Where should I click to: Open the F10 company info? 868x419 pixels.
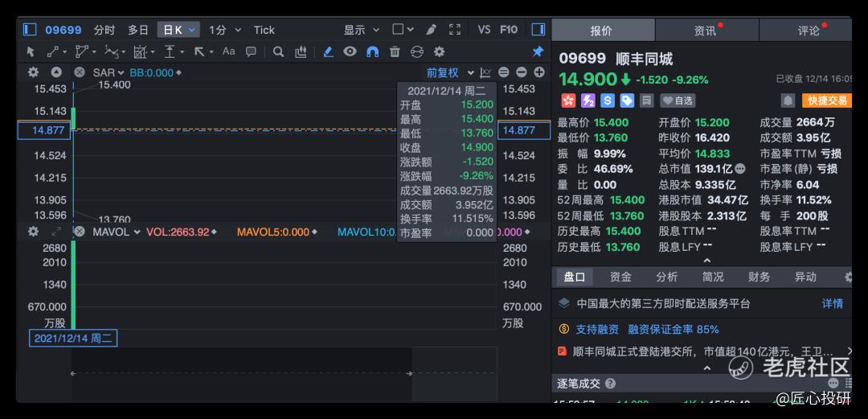pyautogui.click(x=509, y=30)
